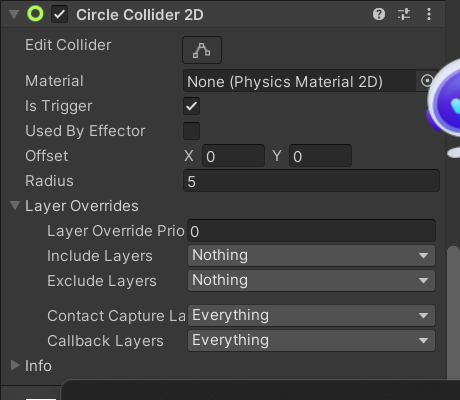The image size is (460, 400).
Task: Open the Contact Capture Layers dropdown
Action: click(x=311, y=316)
